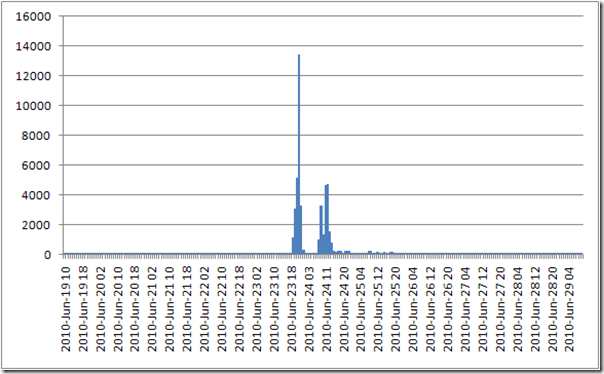Screen dimensions: 604x374
Task: Click x-axis label 2010-Jun-20 10
Action: (118, 309)
